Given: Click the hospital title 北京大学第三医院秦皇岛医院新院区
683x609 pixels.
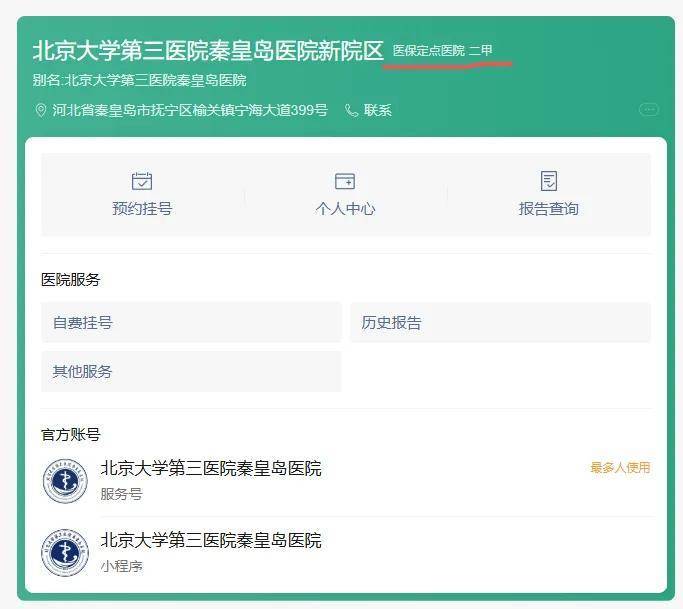Looking at the screenshot, I should (x=208, y=50).
